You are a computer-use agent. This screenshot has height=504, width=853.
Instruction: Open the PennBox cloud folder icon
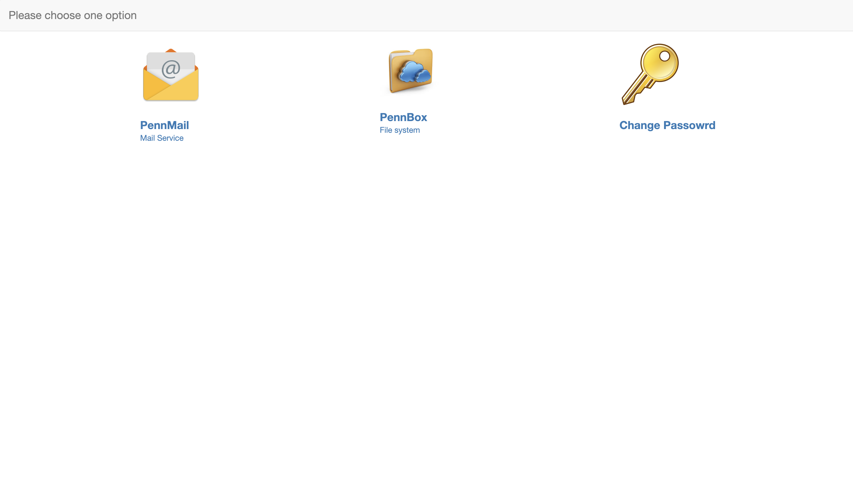pos(411,71)
